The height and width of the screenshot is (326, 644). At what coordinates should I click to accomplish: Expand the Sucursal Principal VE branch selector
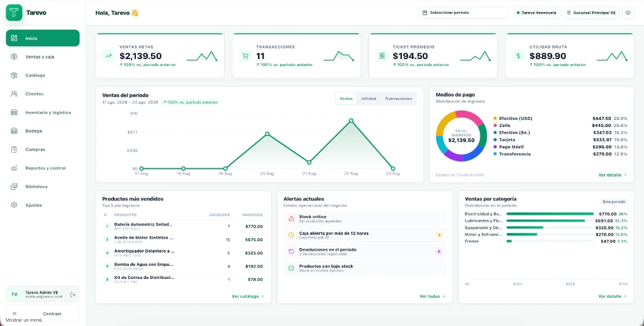pos(591,13)
